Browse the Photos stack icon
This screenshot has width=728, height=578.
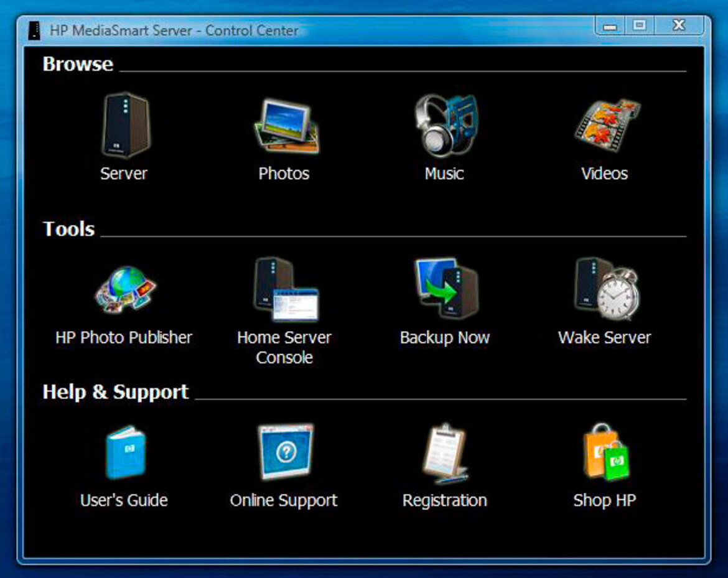[x=286, y=126]
